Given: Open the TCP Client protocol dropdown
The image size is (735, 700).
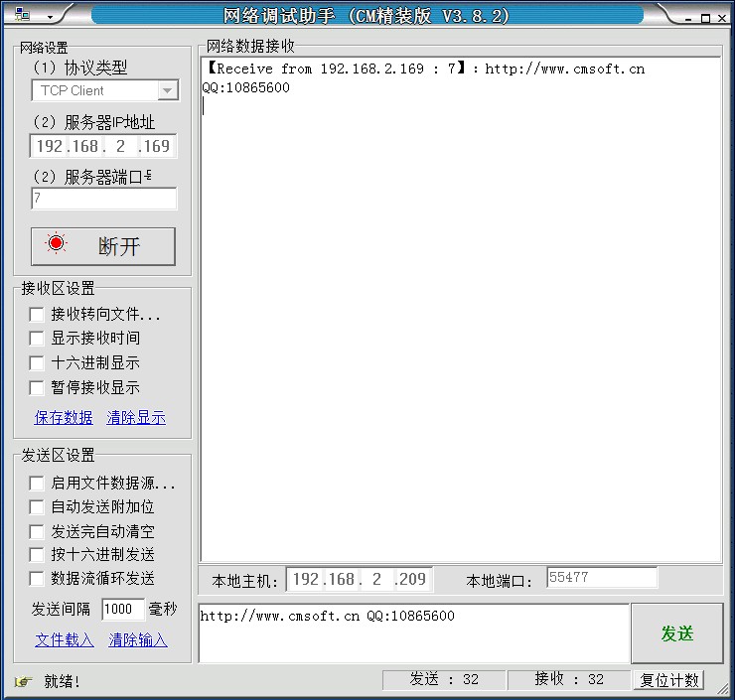Looking at the screenshot, I should (105, 90).
